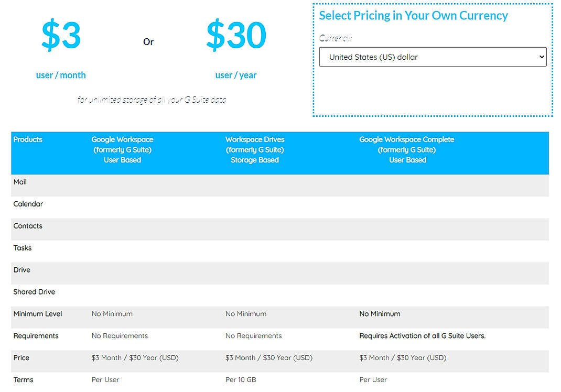Select the Google Workspace Complete column header

[x=407, y=149]
